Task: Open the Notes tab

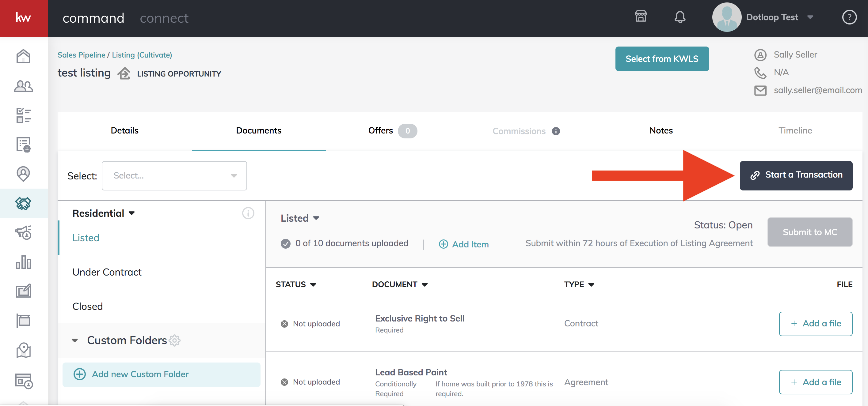Action: click(x=661, y=131)
